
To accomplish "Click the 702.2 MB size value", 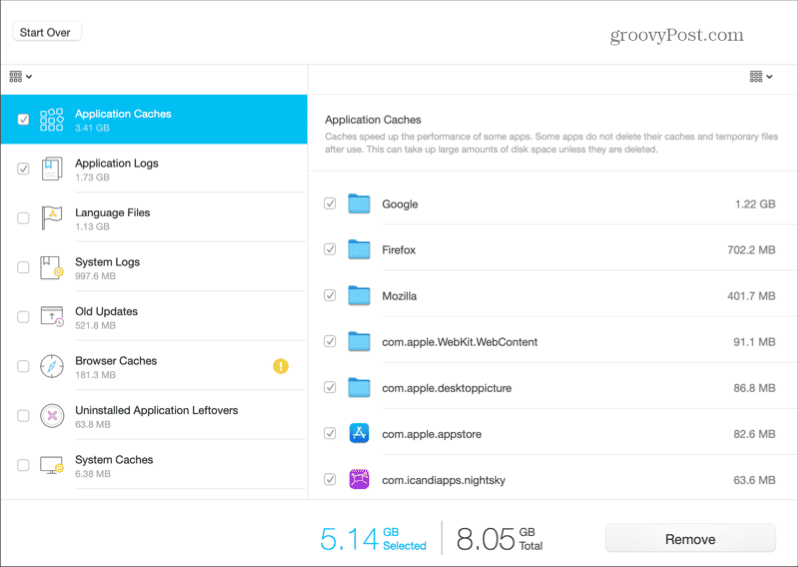I will (751, 250).
